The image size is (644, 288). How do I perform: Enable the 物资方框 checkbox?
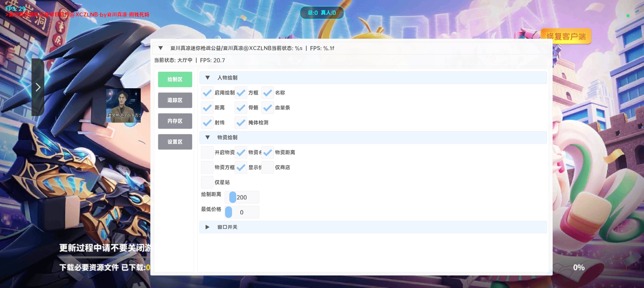pos(207,167)
